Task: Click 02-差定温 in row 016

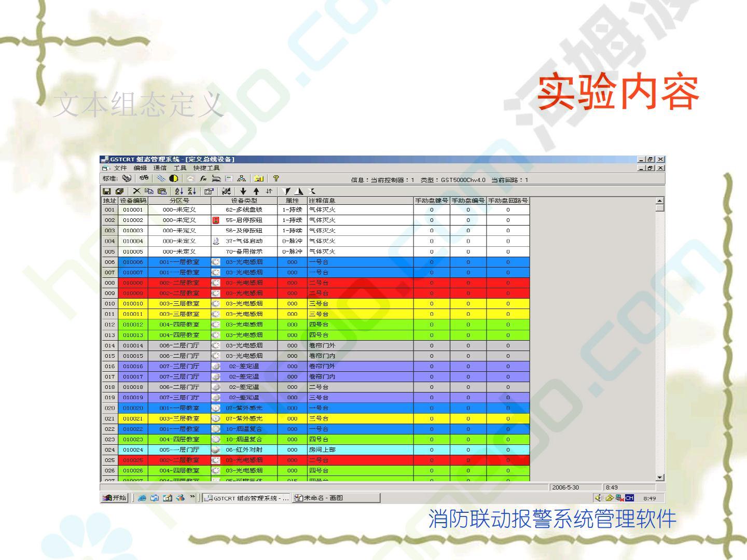Action: point(244,366)
